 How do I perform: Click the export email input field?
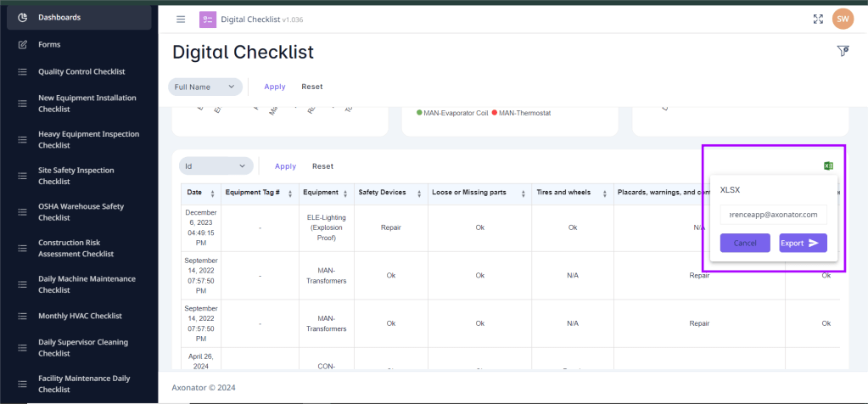(773, 215)
